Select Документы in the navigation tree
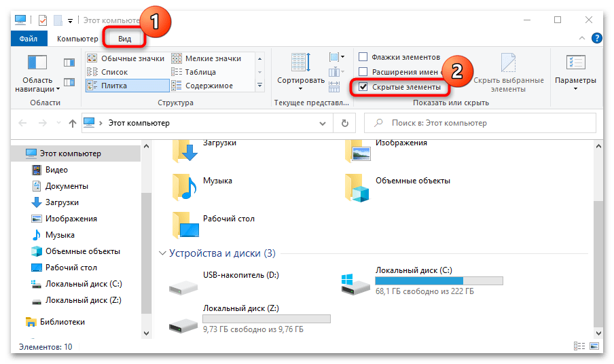 pos(67,186)
